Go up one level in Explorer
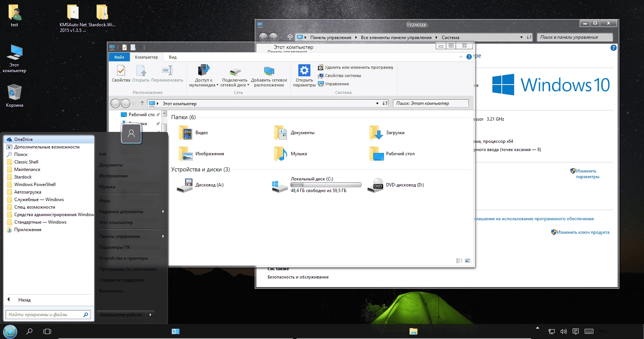This screenshot has height=339, width=644. (142, 103)
